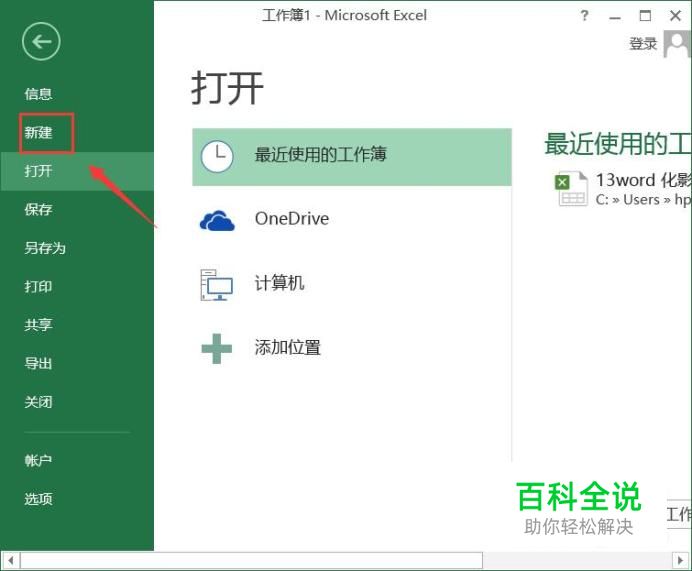Select the 计算机 location label
Image resolution: width=692 pixels, height=571 pixels.
[x=279, y=283]
